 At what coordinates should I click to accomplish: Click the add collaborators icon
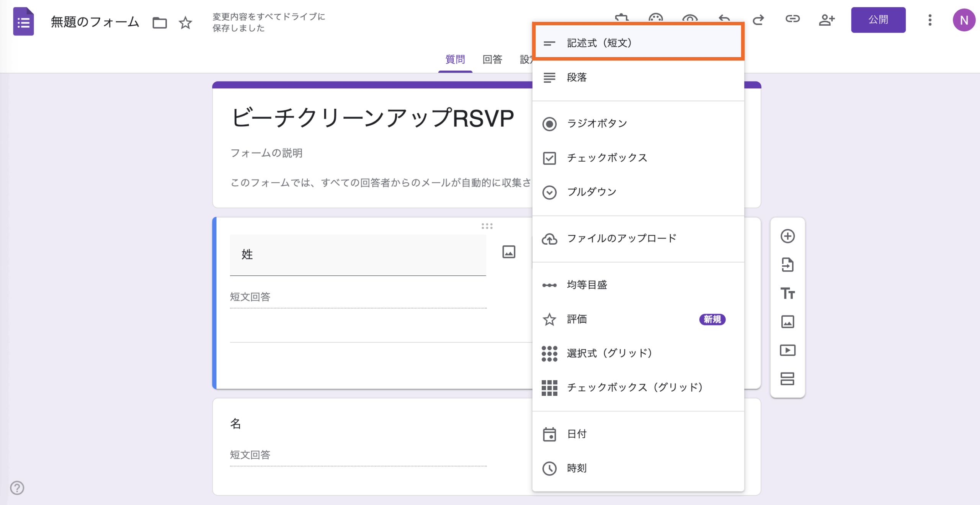(826, 20)
